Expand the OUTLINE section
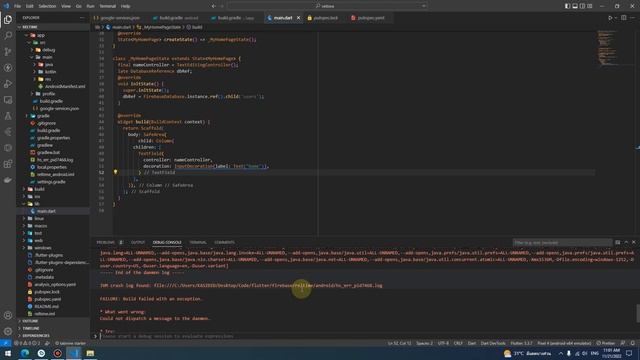This screenshot has height=360, width=640. pos(30,321)
